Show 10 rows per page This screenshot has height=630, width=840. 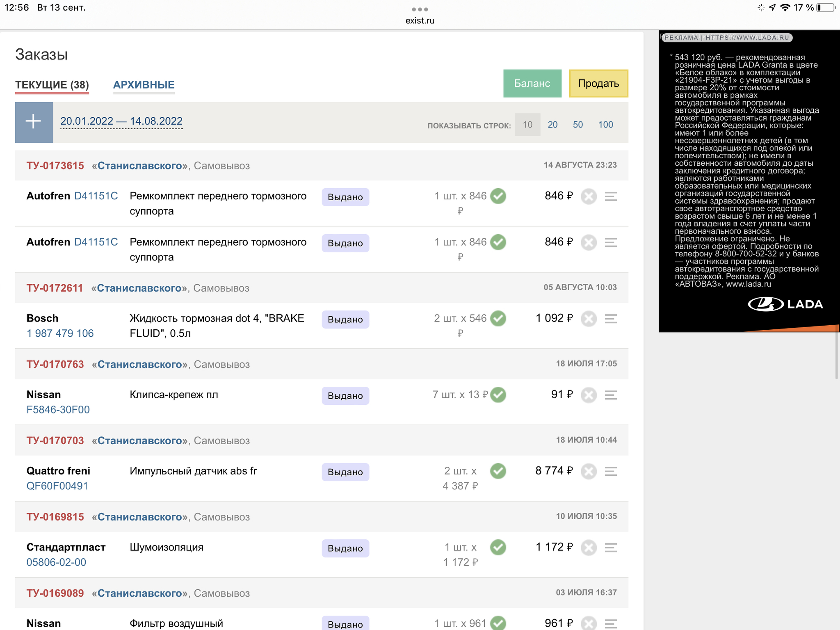click(527, 125)
